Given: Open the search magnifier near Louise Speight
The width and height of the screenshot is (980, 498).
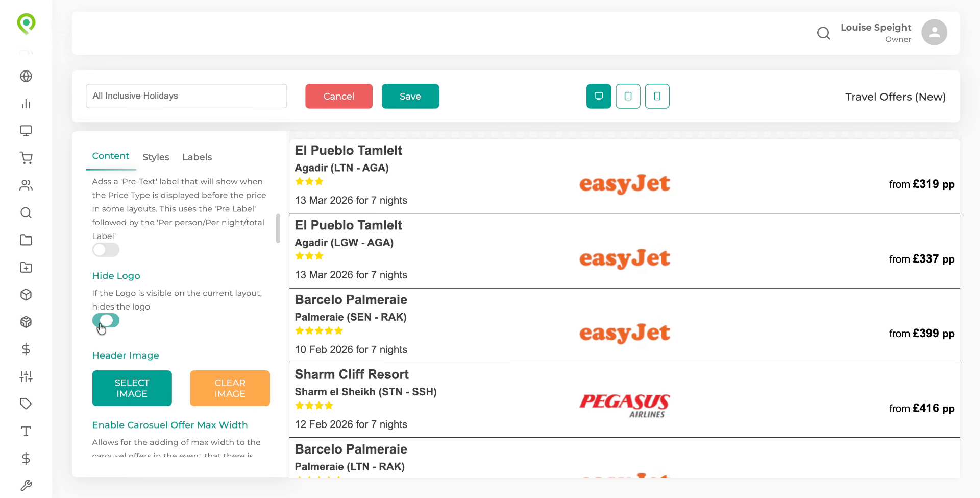Looking at the screenshot, I should point(823,33).
